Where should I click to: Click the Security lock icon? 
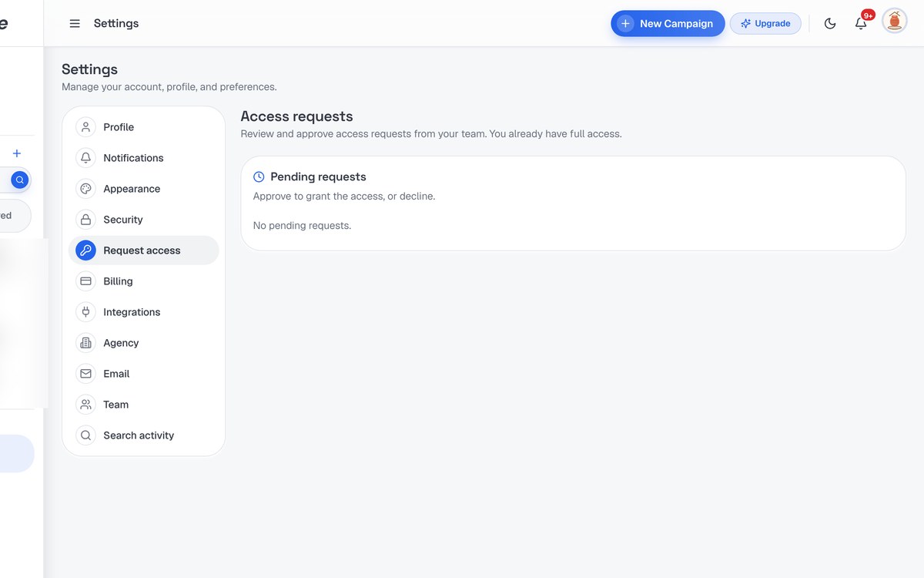[85, 220]
